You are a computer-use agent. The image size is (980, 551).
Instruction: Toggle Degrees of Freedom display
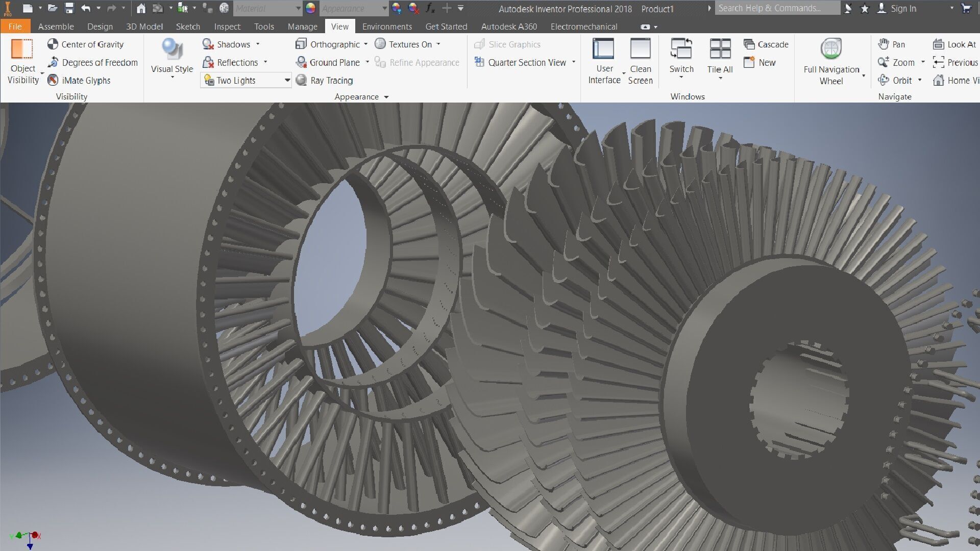[x=92, y=62]
